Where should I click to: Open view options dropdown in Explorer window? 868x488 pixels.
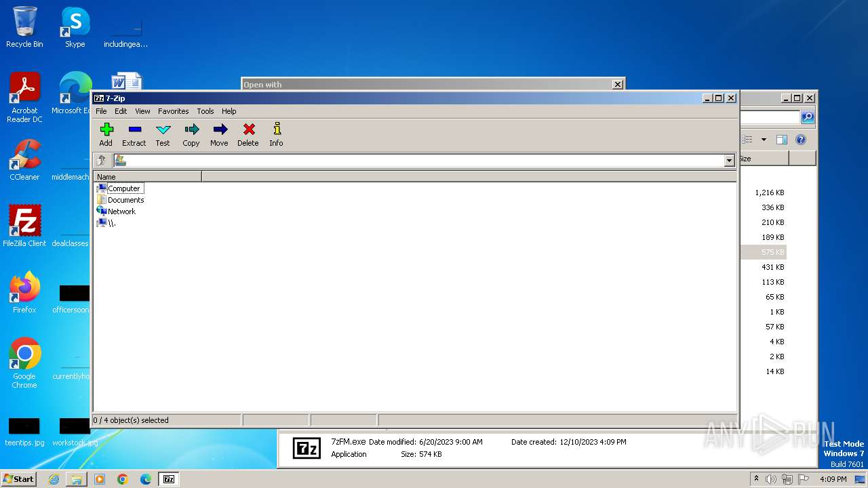(x=764, y=140)
